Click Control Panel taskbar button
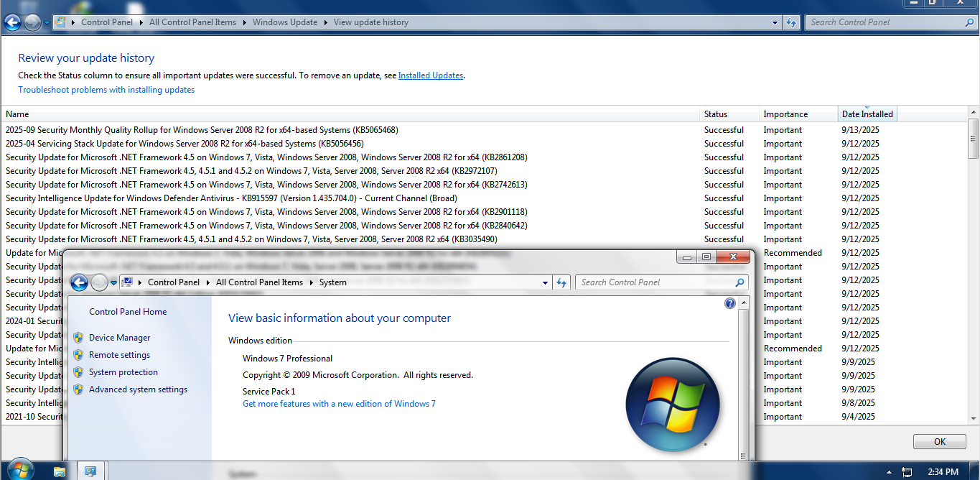The height and width of the screenshot is (480, 980). click(90, 471)
